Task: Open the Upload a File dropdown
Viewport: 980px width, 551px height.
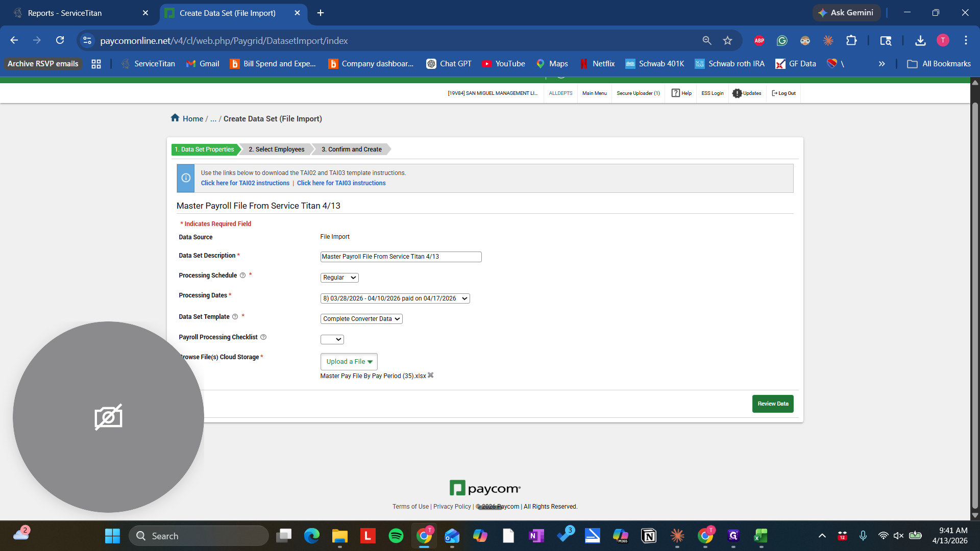Action: [349, 361]
